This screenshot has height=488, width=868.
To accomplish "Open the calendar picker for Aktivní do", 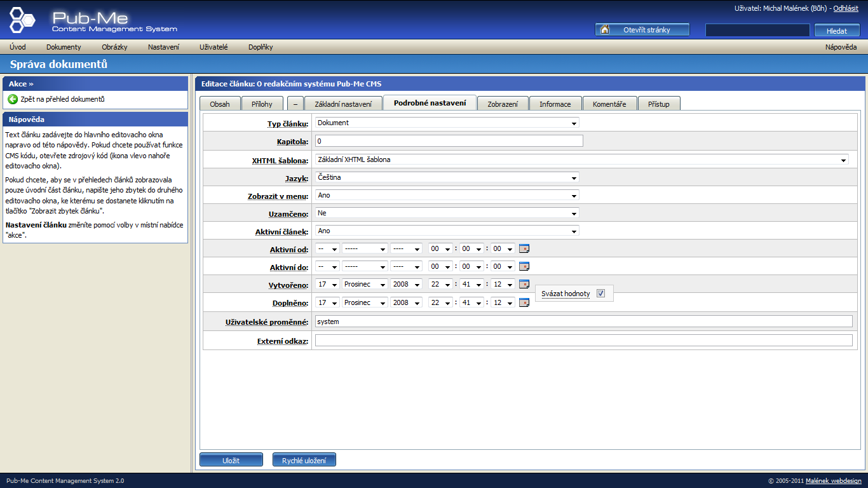I will point(524,267).
